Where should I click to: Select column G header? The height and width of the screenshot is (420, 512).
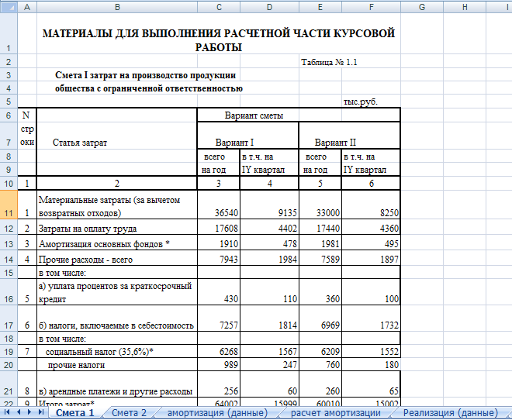(x=422, y=7)
